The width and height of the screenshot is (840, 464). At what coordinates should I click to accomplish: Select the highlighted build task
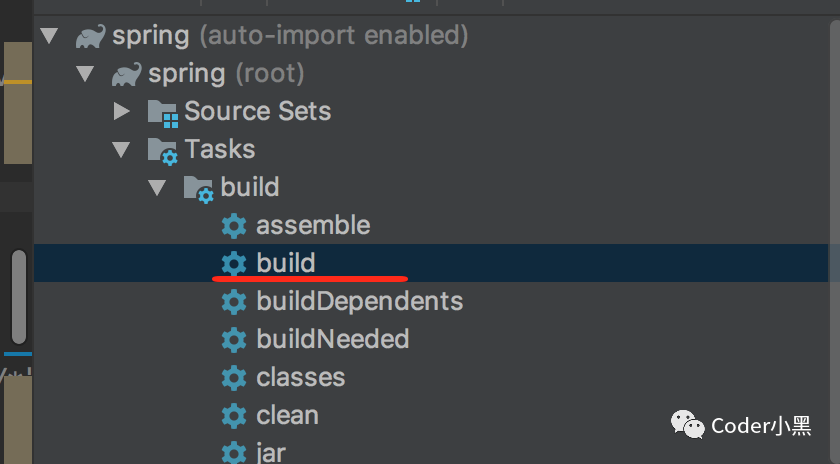[x=286, y=263]
